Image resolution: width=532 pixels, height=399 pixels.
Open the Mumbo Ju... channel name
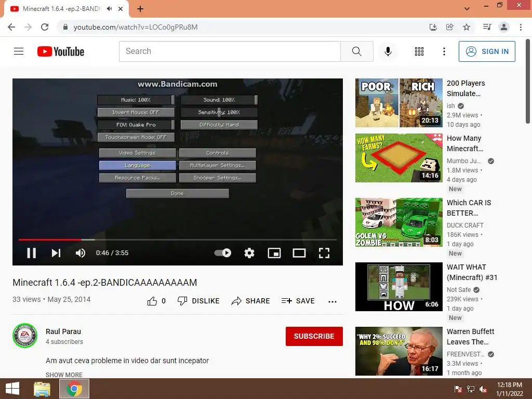463,161
